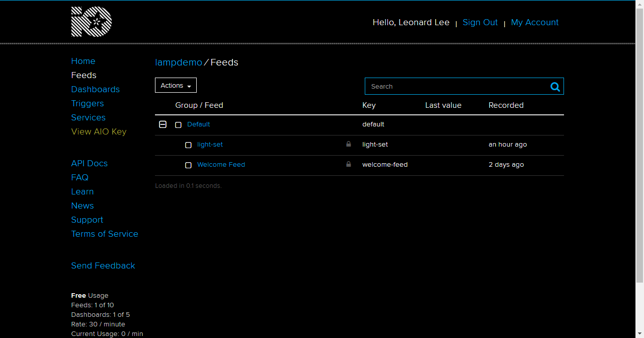Collapse the Default group with minus icon
Image resolution: width=644 pixels, height=338 pixels.
(163, 124)
